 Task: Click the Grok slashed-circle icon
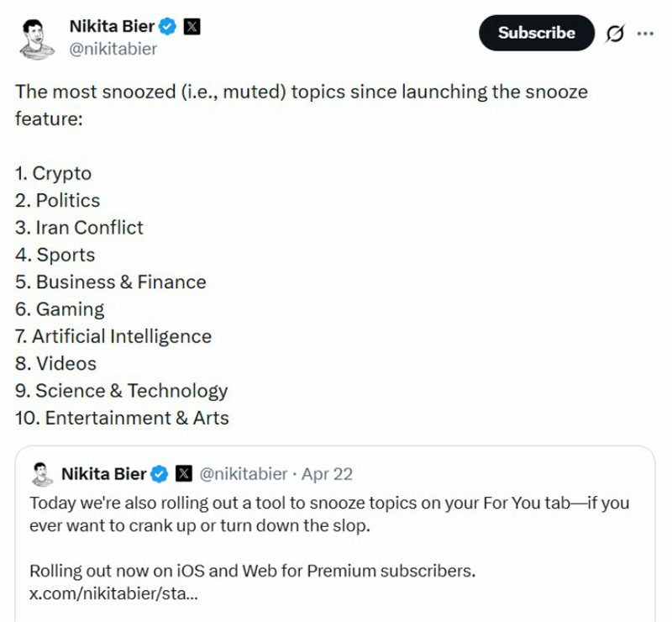(x=614, y=34)
